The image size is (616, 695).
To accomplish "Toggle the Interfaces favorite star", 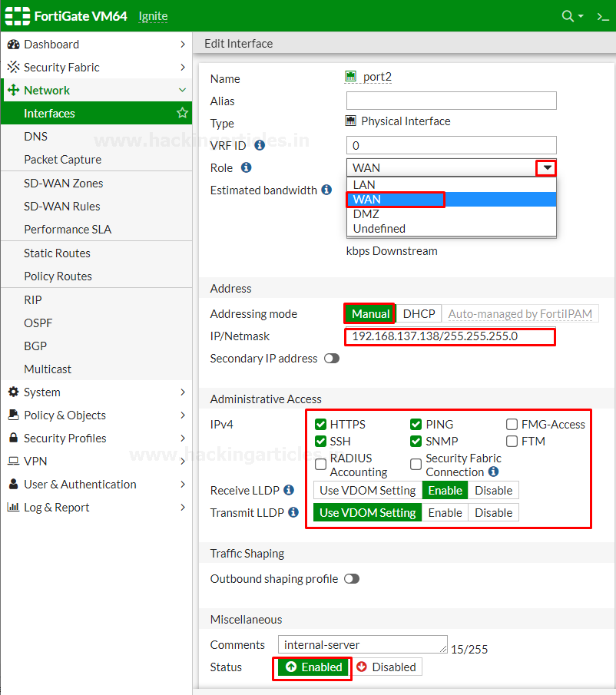I will pyautogui.click(x=182, y=113).
